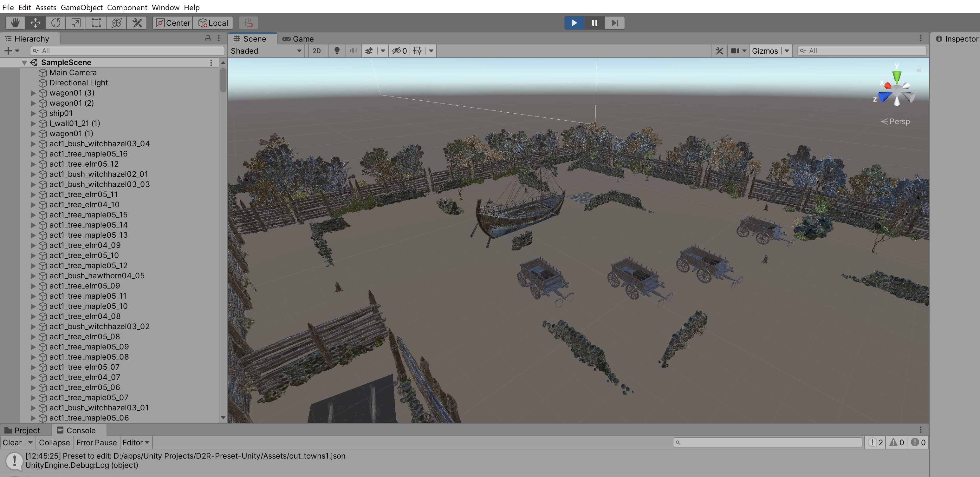Toggle scene audio speaker icon
The image size is (980, 477).
coord(354,51)
